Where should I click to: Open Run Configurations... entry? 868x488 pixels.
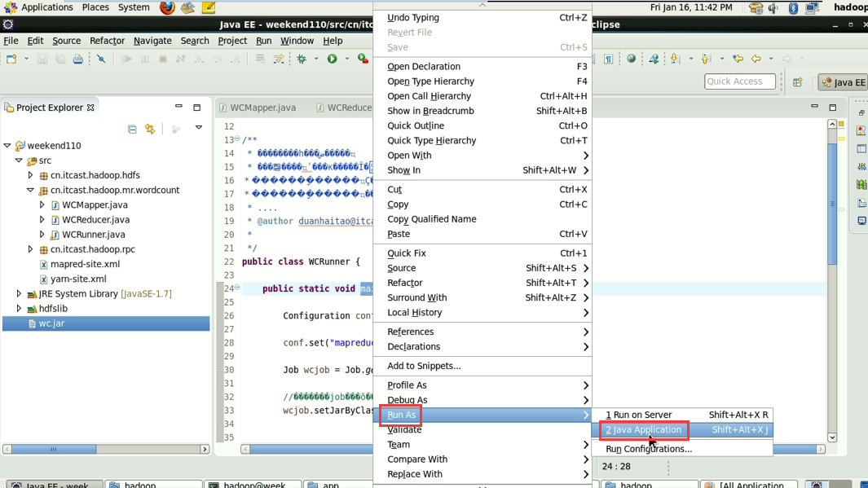pyautogui.click(x=682, y=449)
